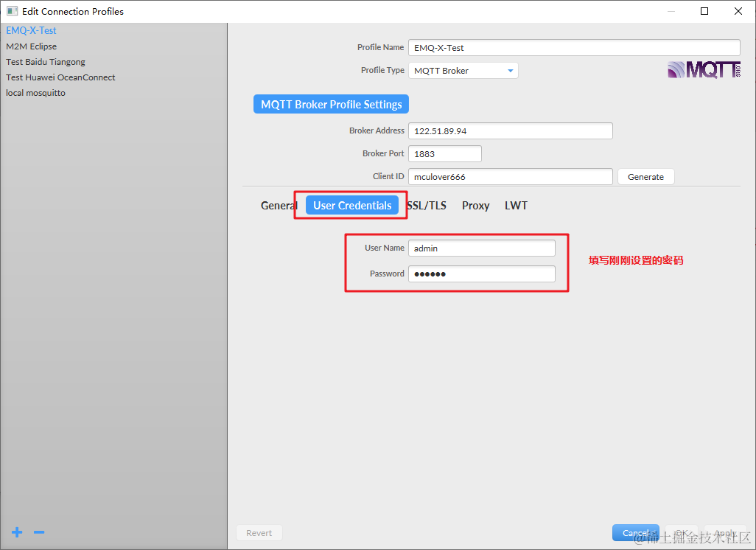Open the LWT tab
The width and height of the screenshot is (756, 550).
[x=516, y=206]
